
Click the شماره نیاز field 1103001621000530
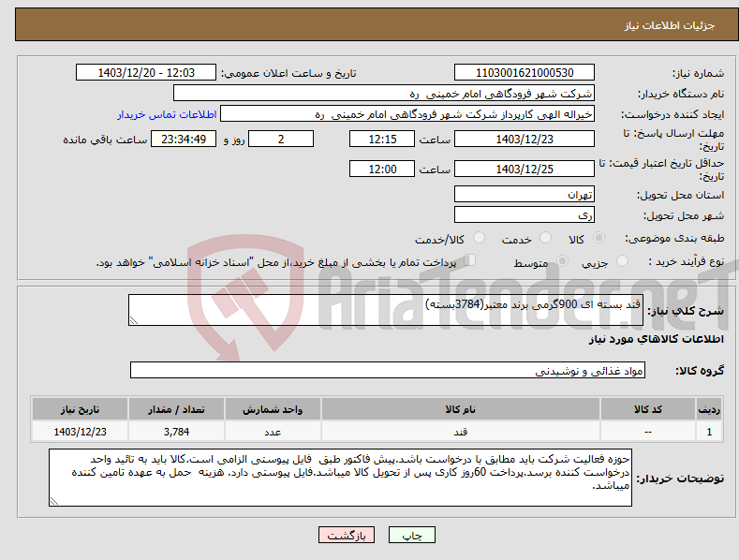click(x=525, y=73)
